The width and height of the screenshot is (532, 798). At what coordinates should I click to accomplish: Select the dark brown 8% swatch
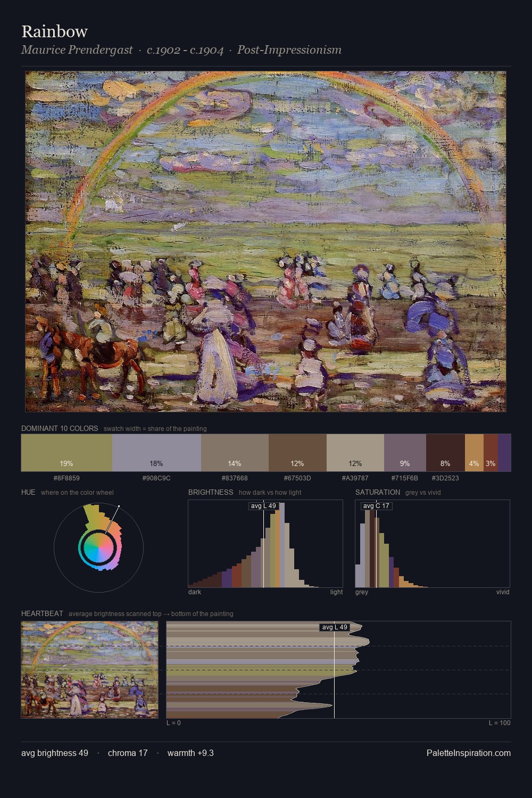point(445,453)
